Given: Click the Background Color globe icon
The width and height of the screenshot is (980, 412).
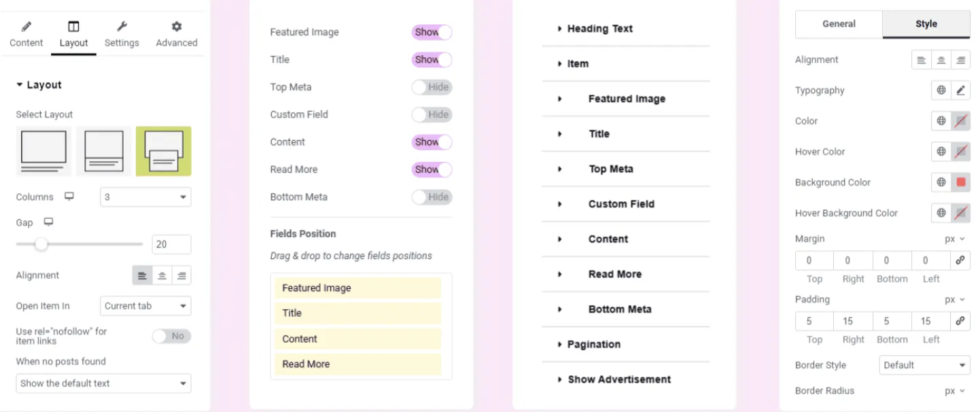Looking at the screenshot, I should coord(941,182).
